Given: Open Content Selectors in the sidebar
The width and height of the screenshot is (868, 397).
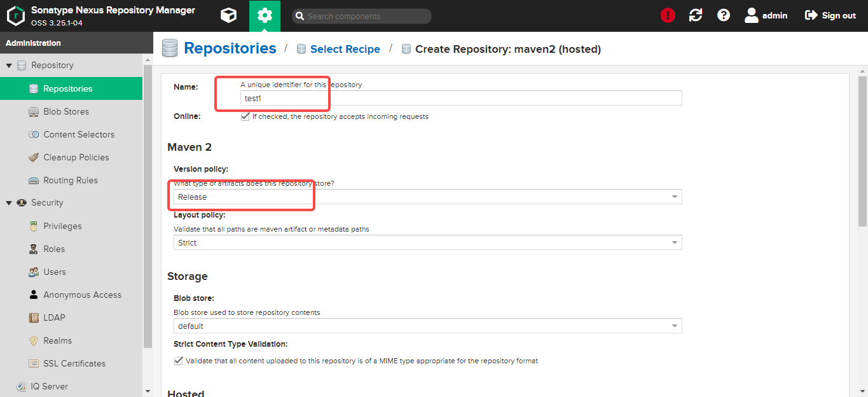Looking at the screenshot, I should pyautogui.click(x=71, y=134).
